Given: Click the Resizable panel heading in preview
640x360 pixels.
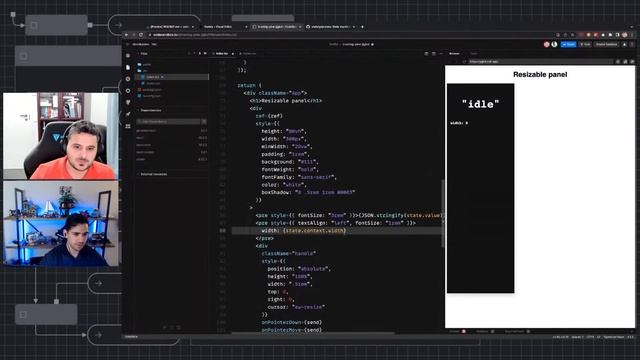Looking at the screenshot, I should point(540,74).
